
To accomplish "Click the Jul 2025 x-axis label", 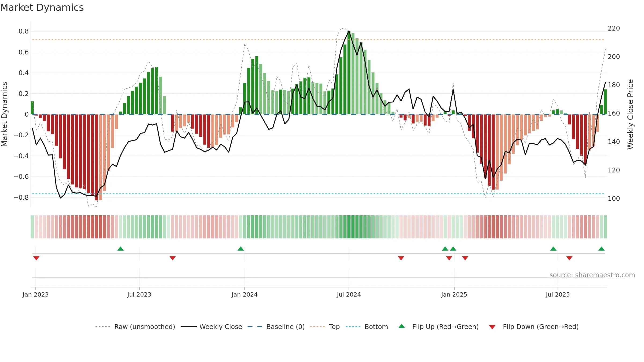I will [x=558, y=294].
